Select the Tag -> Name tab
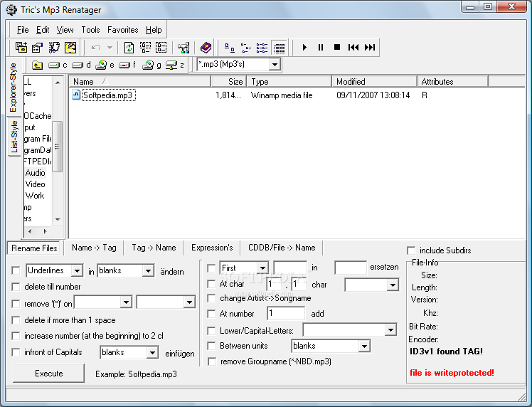Image resolution: width=532 pixels, height=407 pixels. [154, 248]
